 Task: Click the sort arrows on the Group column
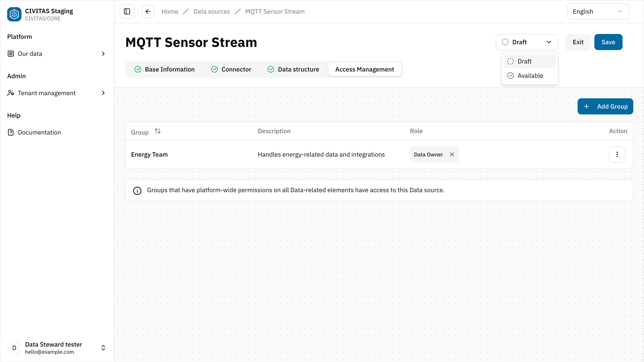[x=157, y=131]
